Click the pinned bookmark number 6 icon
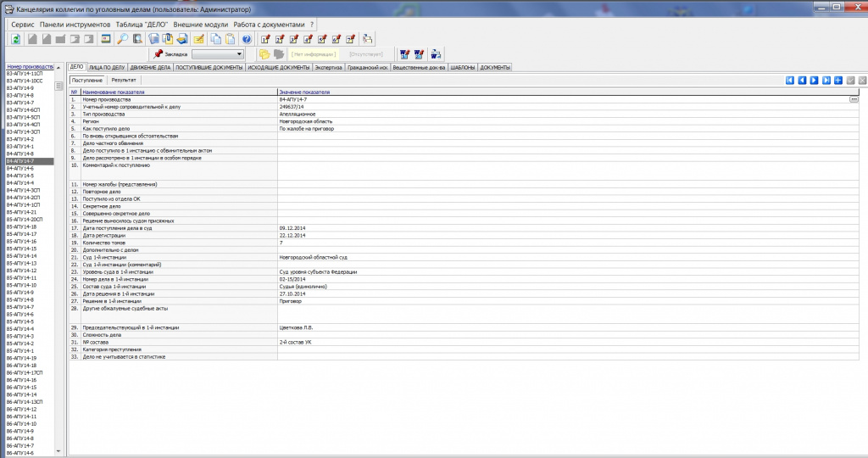 click(337, 39)
